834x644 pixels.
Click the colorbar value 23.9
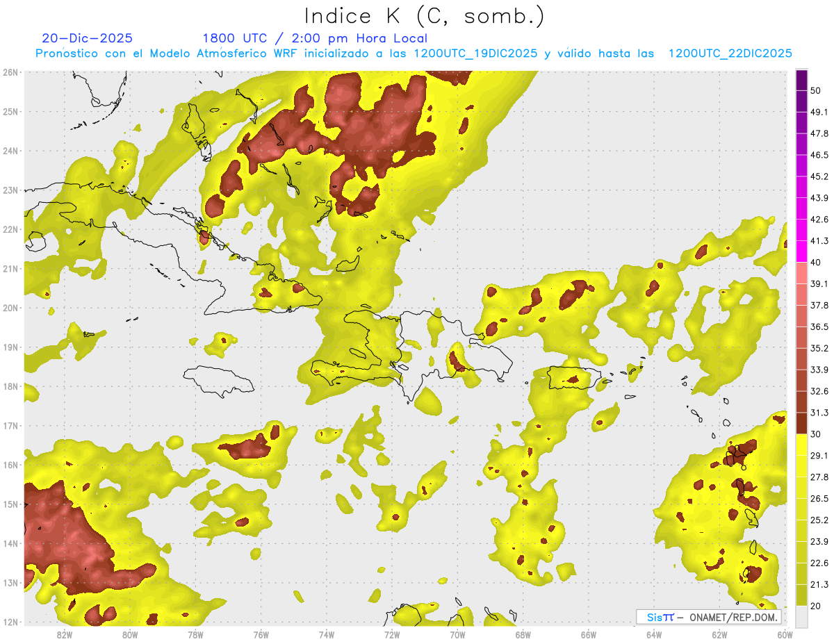click(819, 542)
